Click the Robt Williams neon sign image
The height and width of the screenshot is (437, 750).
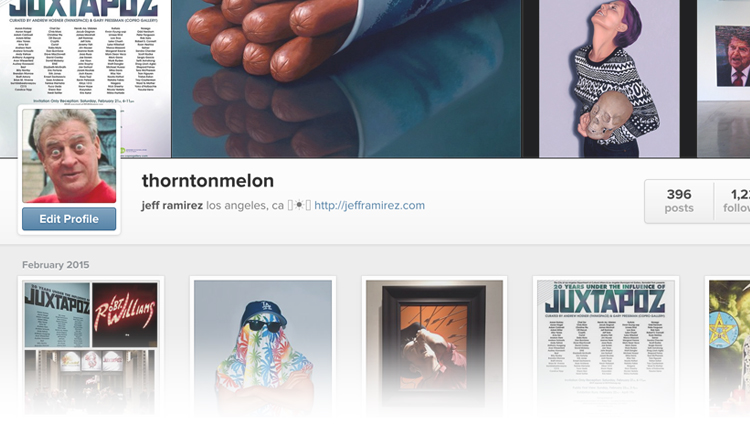click(x=125, y=315)
